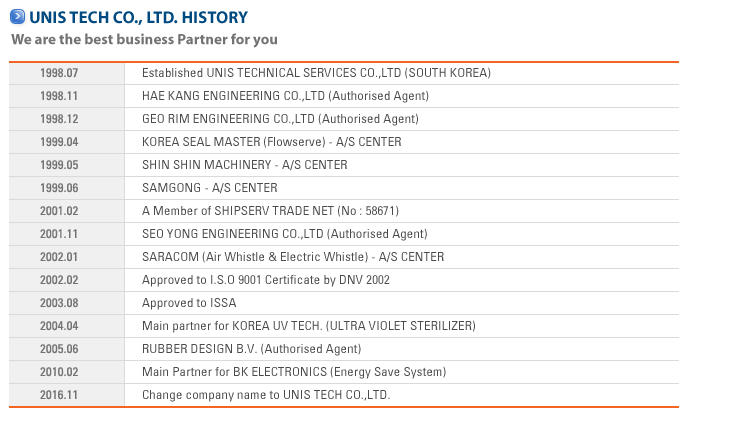Click the 2016.11 date cell
Screen dimensions: 734x434
pos(59,395)
